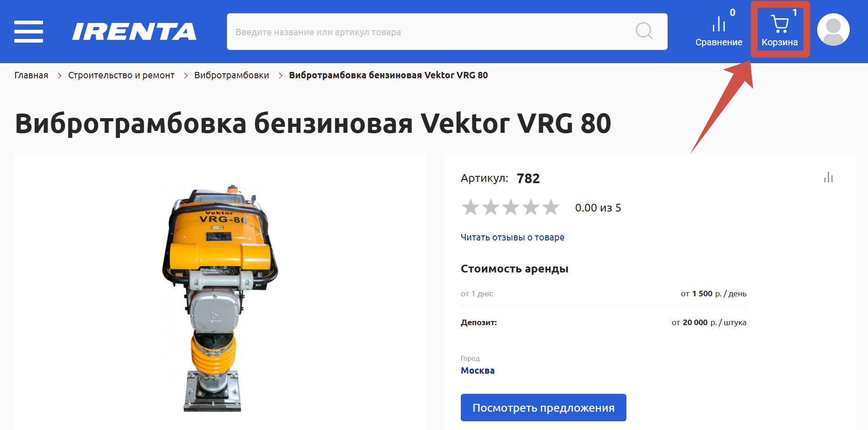Rate the product one star
Screen dimensions: 868x430
click(x=470, y=207)
